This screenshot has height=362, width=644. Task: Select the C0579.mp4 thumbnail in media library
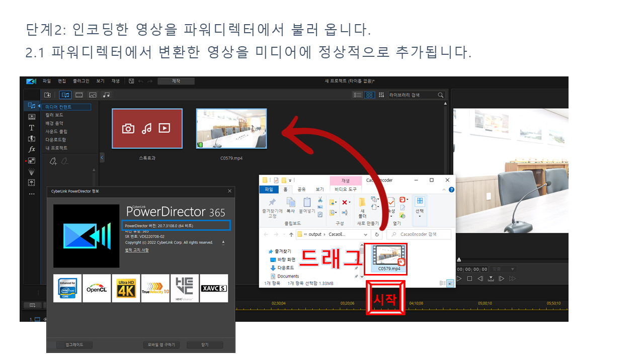(231, 129)
